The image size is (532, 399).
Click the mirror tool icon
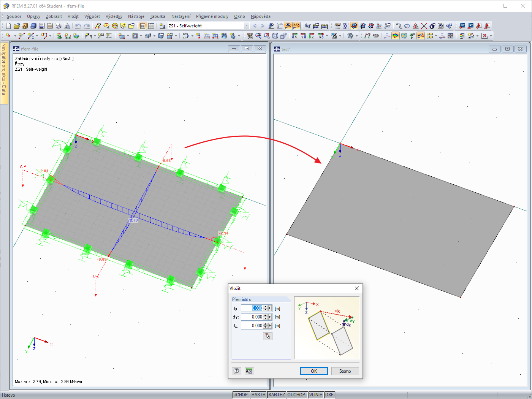[x=415, y=26]
